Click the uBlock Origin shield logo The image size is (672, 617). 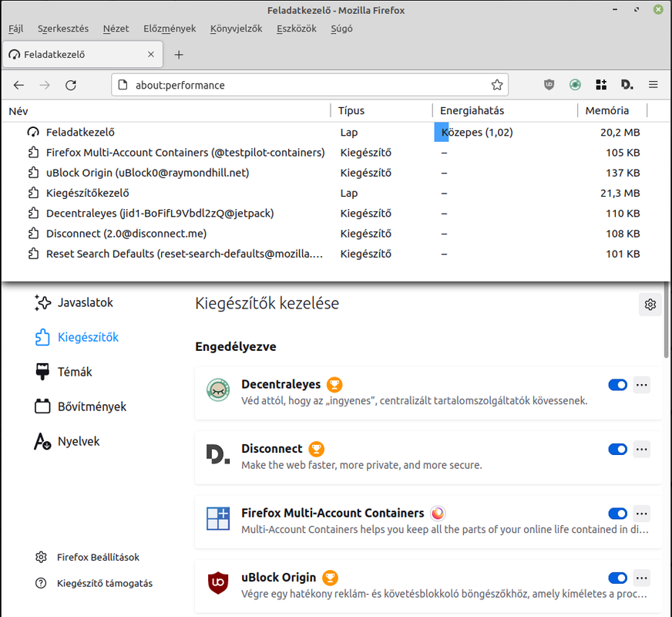pos(218,583)
